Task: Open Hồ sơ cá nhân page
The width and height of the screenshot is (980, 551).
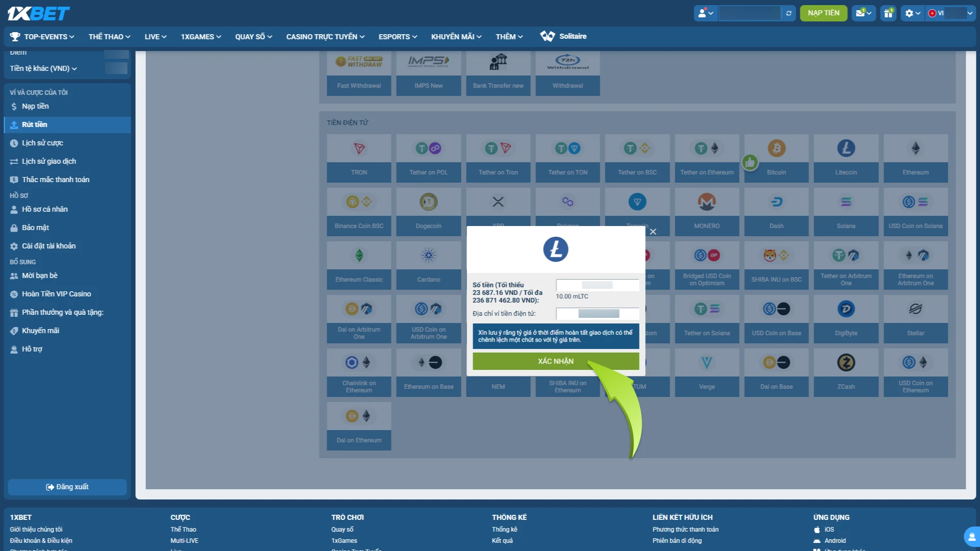Action: point(67,209)
